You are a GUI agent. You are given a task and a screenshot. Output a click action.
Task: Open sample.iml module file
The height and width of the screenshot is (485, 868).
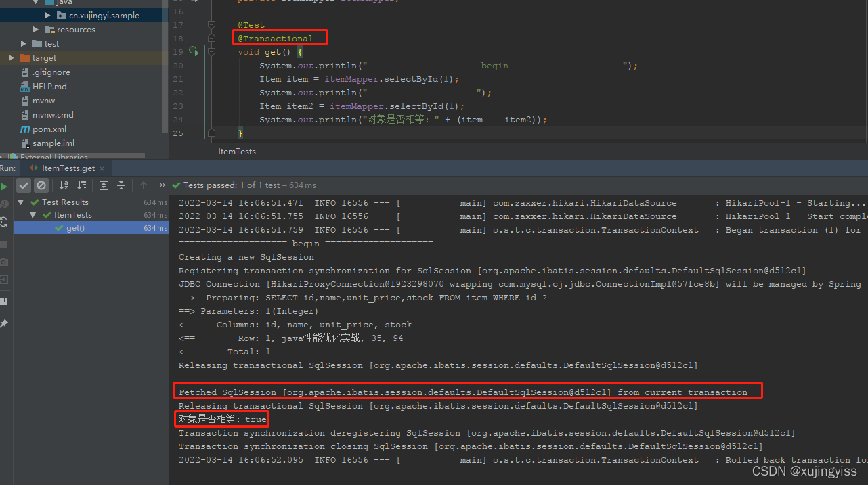(x=53, y=143)
